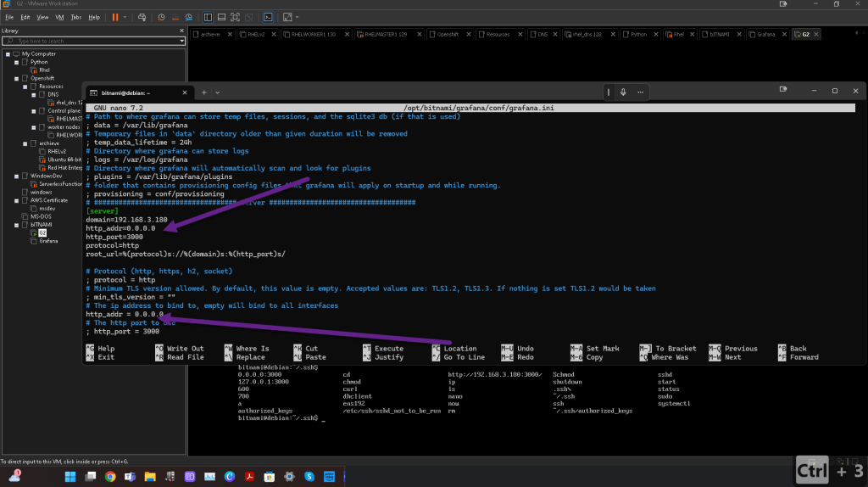Viewport: 868px width, 487px height.
Task: Open the Snapshot Manager
Action: pyautogui.click(x=189, y=17)
